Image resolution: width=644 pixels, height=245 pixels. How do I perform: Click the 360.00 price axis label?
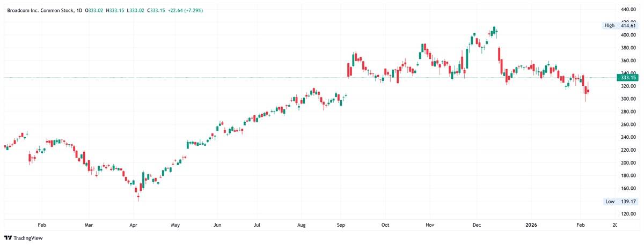[628, 61]
